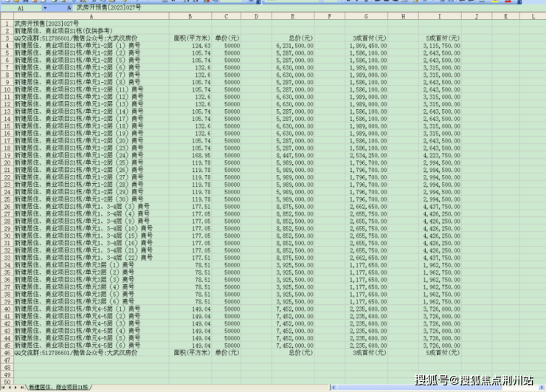Select column G header
This screenshot has height=392, width=546.
coord(366,16)
